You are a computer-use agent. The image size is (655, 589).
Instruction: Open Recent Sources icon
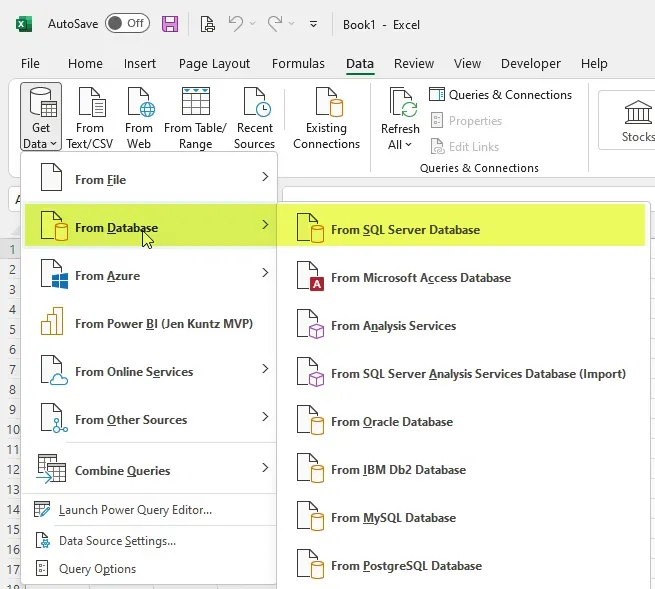coord(254,103)
